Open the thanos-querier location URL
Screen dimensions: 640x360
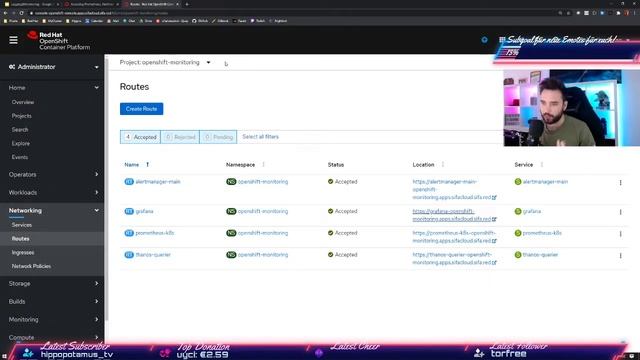[x=454, y=258]
